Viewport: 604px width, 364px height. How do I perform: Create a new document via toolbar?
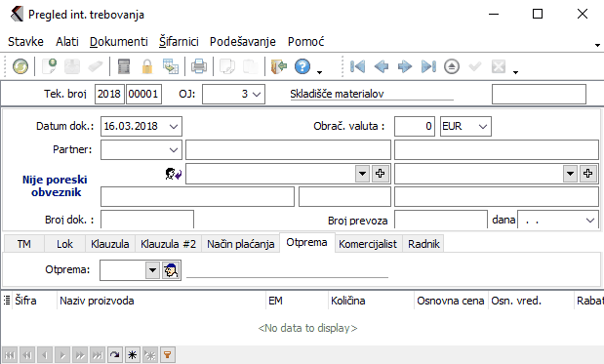[50, 66]
